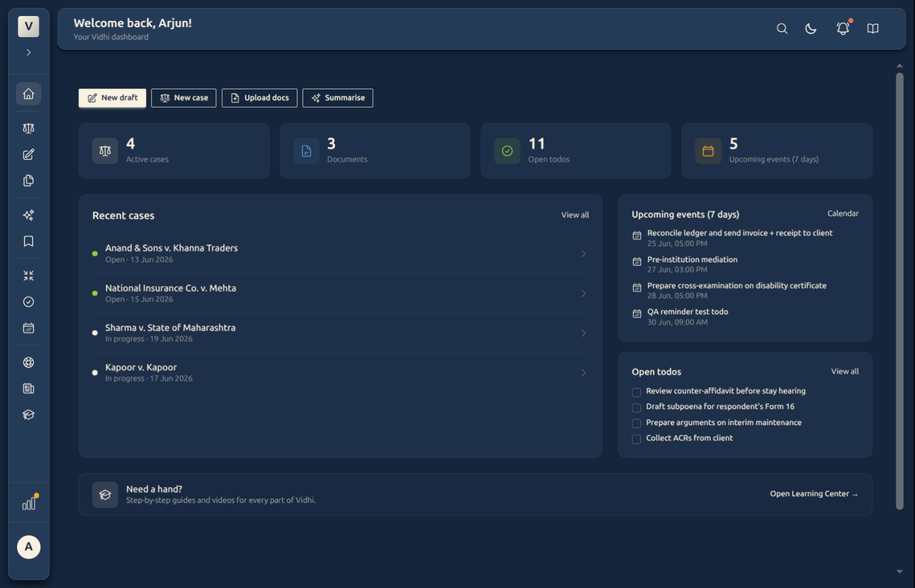
Task: Expand chevron on Kapoor v. Kapoor row
Action: [x=583, y=372]
